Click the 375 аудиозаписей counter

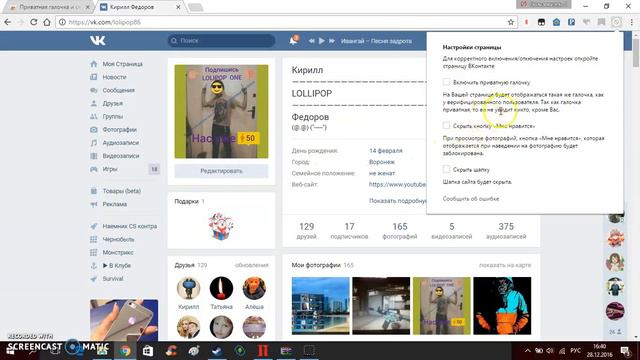[x=506, y=231]
